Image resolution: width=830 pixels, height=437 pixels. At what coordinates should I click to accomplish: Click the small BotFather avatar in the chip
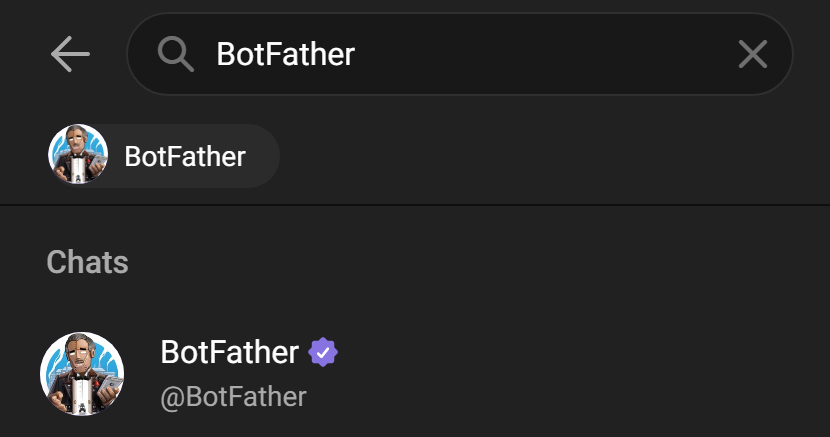78,155
